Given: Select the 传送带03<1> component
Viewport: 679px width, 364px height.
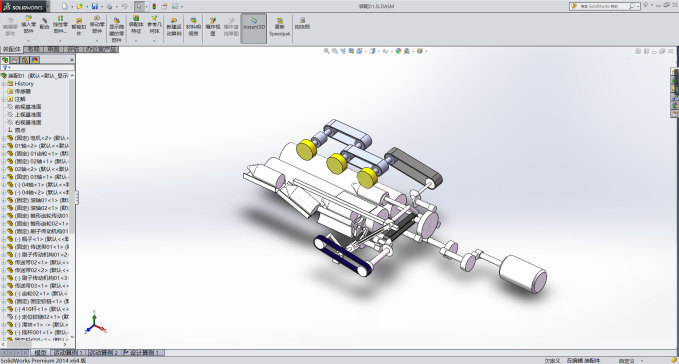Looking at the screenshot, I should point(42,286).
